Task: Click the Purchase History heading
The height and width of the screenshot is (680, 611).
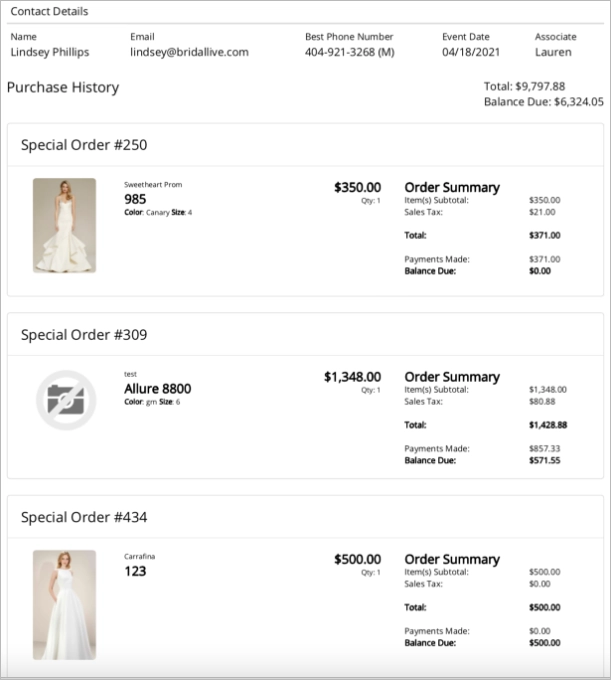Action: [x=63, y=87]
